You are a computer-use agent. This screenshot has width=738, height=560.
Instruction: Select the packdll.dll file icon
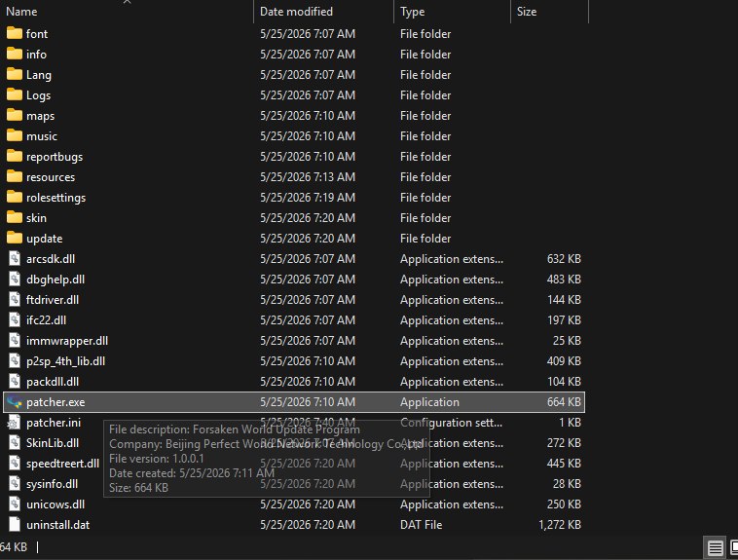pyautogui.click(x=15, y=382)
